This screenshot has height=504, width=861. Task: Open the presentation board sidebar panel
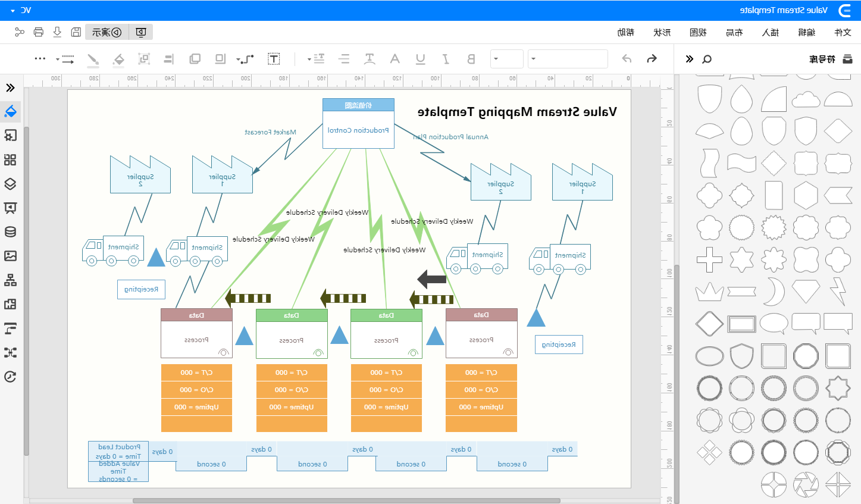[10, 208]
